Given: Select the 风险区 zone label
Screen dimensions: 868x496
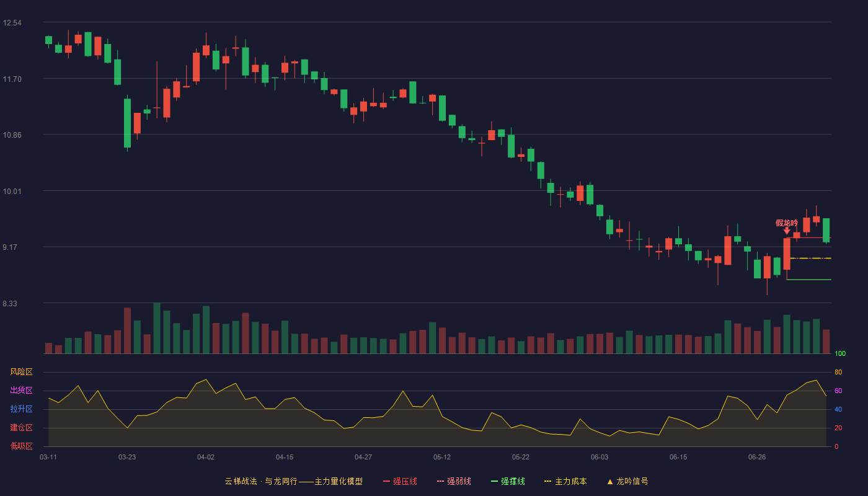Looking at the screenshot, I should (21, 372).
